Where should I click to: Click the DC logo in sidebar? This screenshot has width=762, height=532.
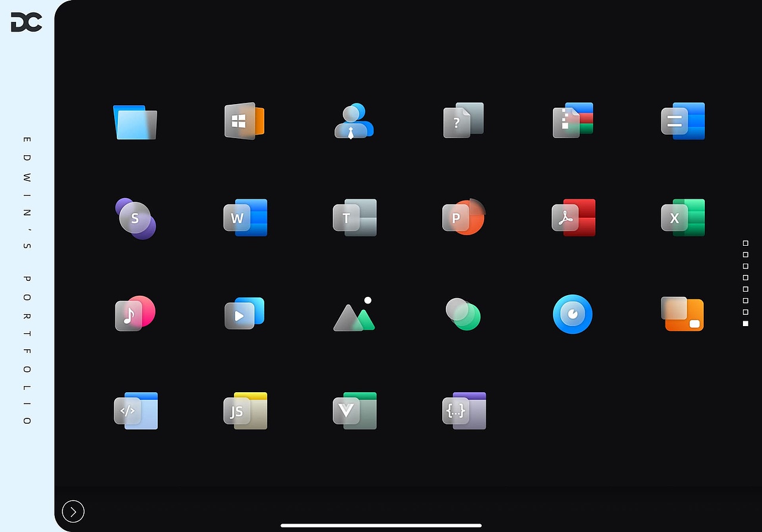pyautogui.click(x=27, y=22)
